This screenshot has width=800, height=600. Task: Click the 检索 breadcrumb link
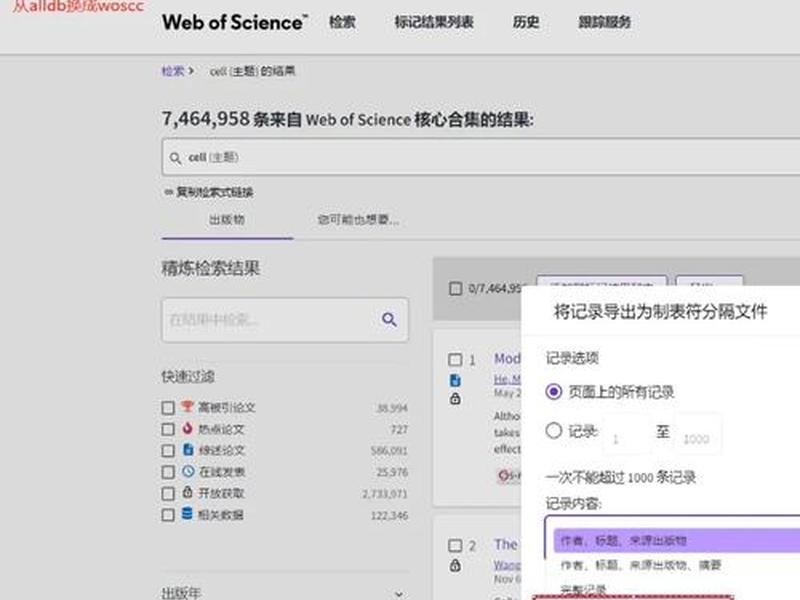[x=172, y=71]
